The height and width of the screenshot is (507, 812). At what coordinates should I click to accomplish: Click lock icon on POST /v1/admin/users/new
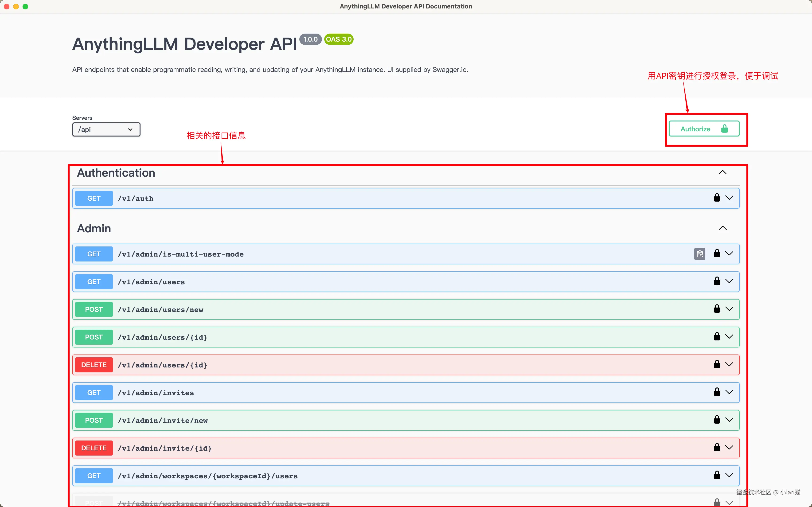(717, 309)
